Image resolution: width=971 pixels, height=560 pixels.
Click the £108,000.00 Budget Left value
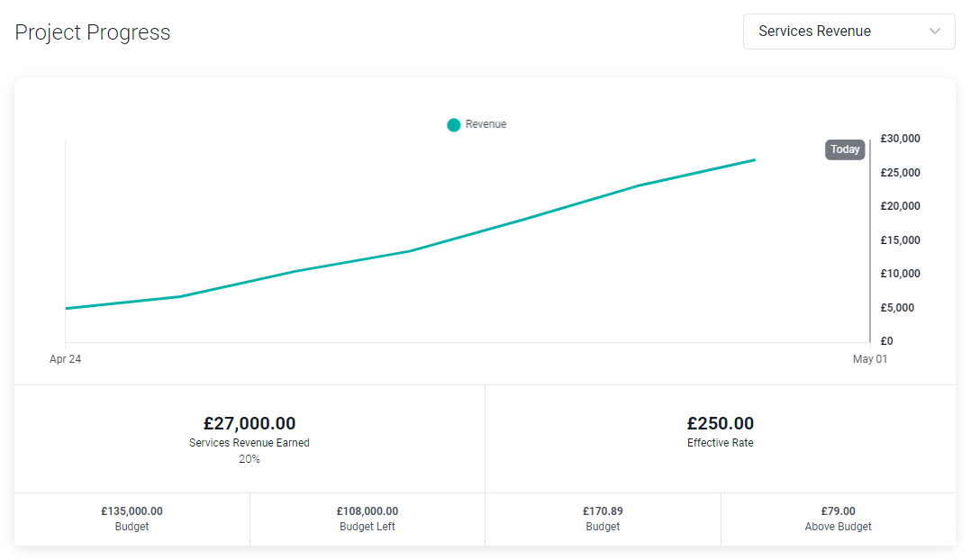[368, 511]
